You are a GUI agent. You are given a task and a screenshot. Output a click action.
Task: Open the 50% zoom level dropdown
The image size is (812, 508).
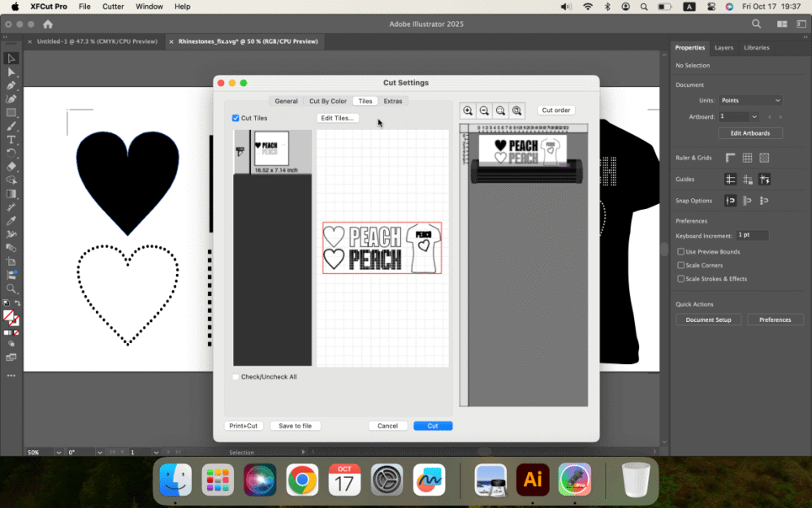[x=57, y=452]
